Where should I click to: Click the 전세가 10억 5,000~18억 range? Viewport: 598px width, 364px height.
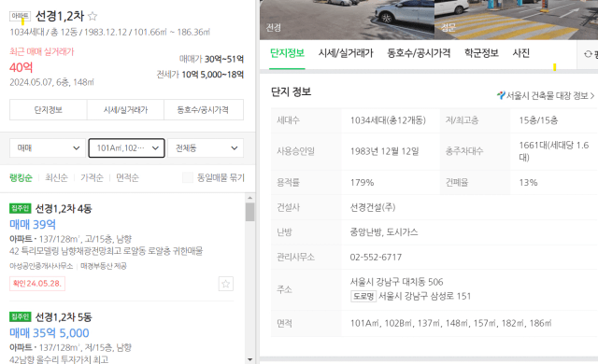[200, 75]
